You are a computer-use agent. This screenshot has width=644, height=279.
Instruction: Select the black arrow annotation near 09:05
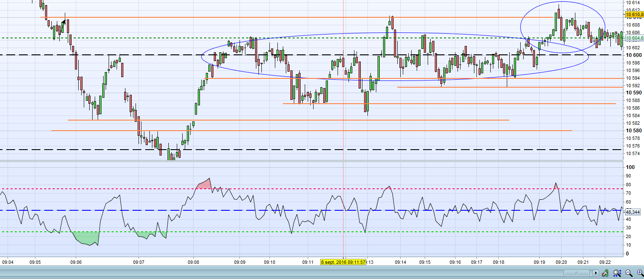[x=64, y=21]
